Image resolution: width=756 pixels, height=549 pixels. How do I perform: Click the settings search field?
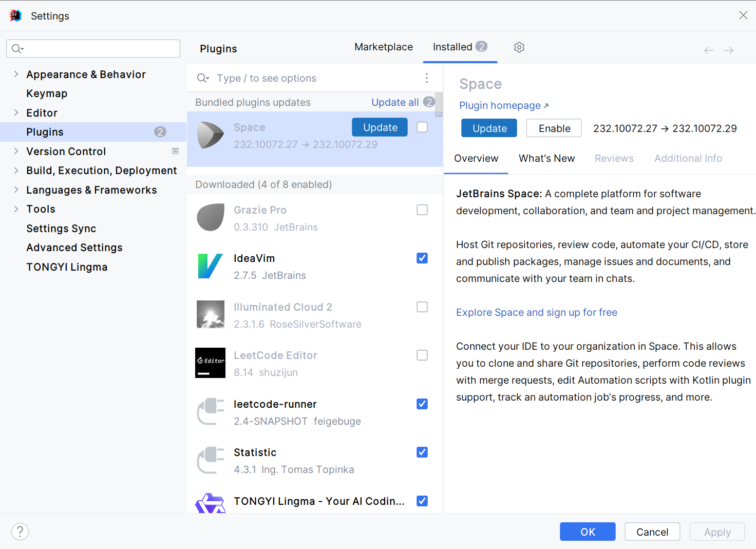tap(93, 49)
